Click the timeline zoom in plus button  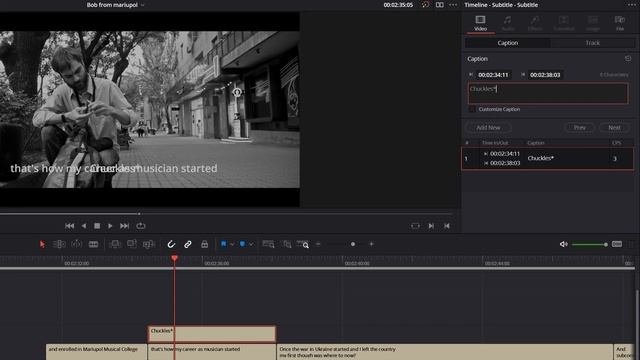[371, 244]
